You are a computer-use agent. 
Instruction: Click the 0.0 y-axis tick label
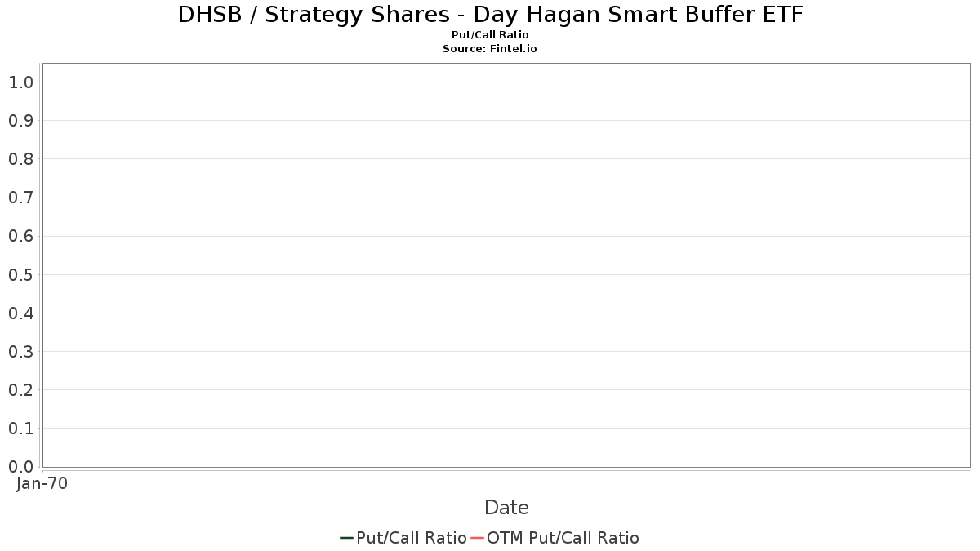pos(21,467)
